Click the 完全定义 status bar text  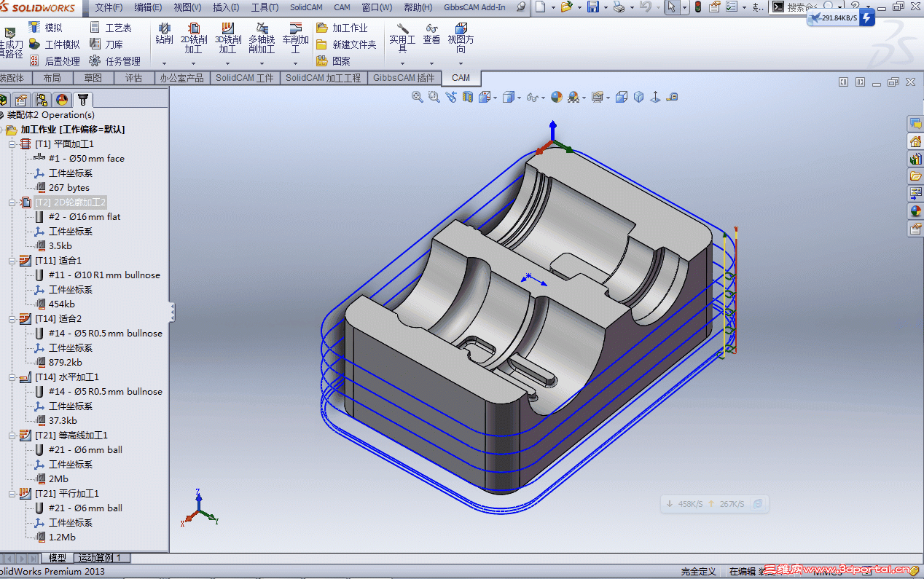698,572
